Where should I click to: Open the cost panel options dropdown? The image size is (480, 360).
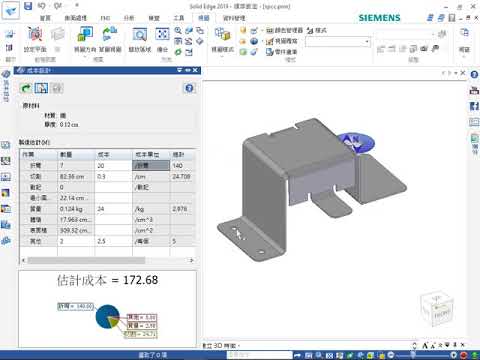[180, 70]
